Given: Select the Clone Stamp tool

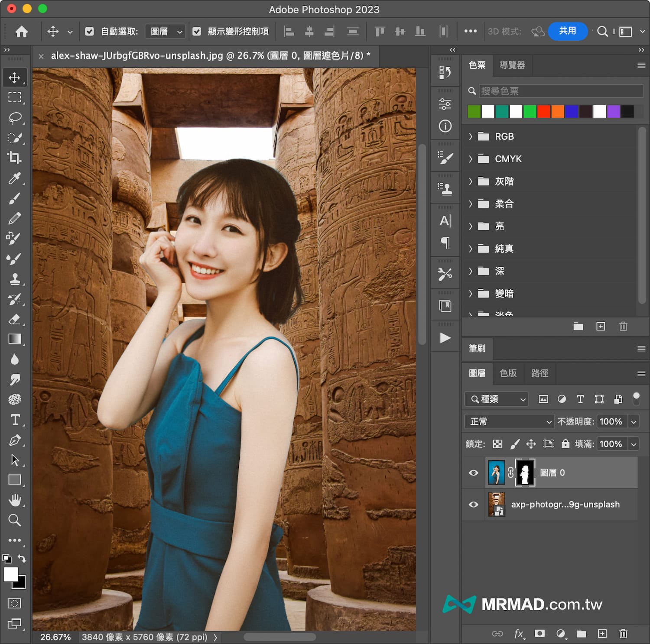Looking at the screenshot, I should [14, 279].
